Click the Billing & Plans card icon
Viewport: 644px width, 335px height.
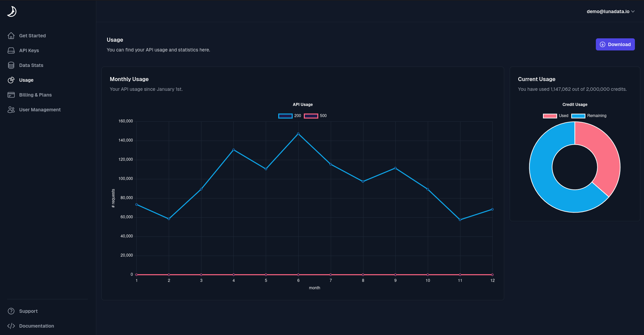pos(11,95)
